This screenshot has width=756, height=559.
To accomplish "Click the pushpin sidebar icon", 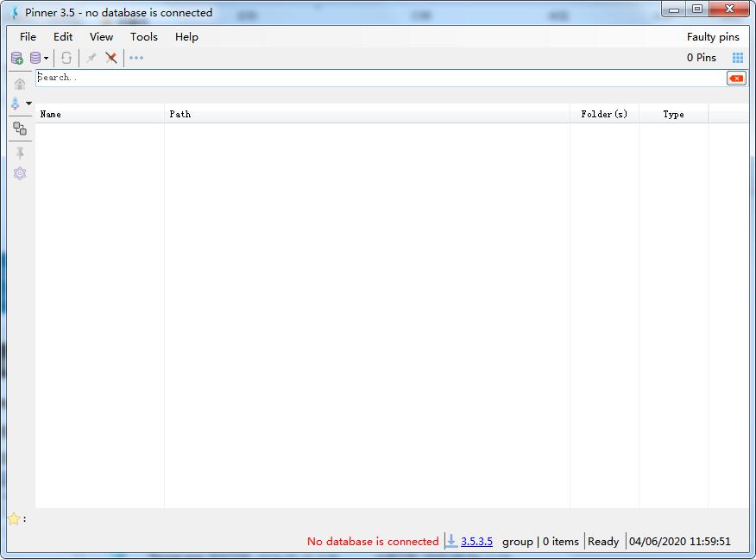I will (x=20, y=154).
